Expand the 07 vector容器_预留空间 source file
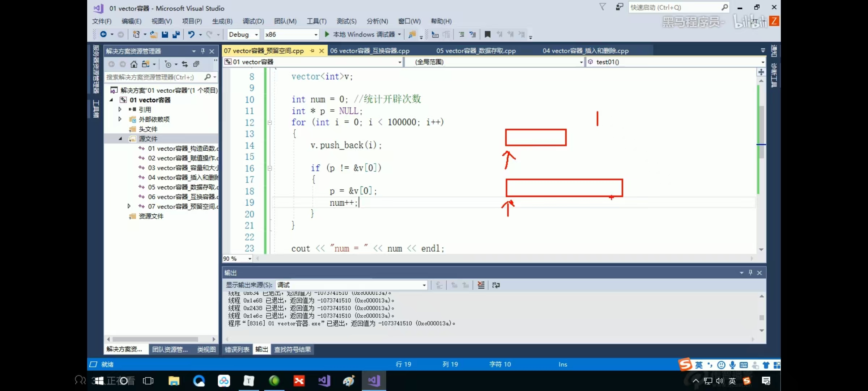Image resolution: width=868 pixels, height=391 pixels. (x=129, y=206)
